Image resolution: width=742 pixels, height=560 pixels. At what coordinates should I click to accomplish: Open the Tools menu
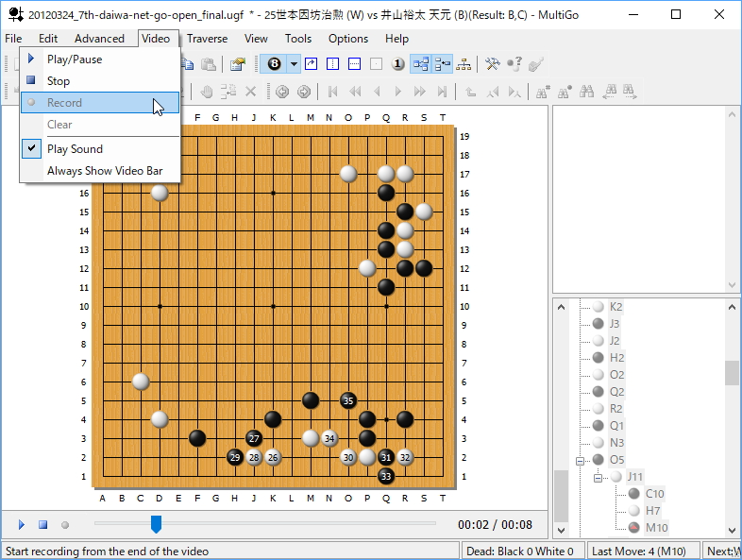(298, 39)
